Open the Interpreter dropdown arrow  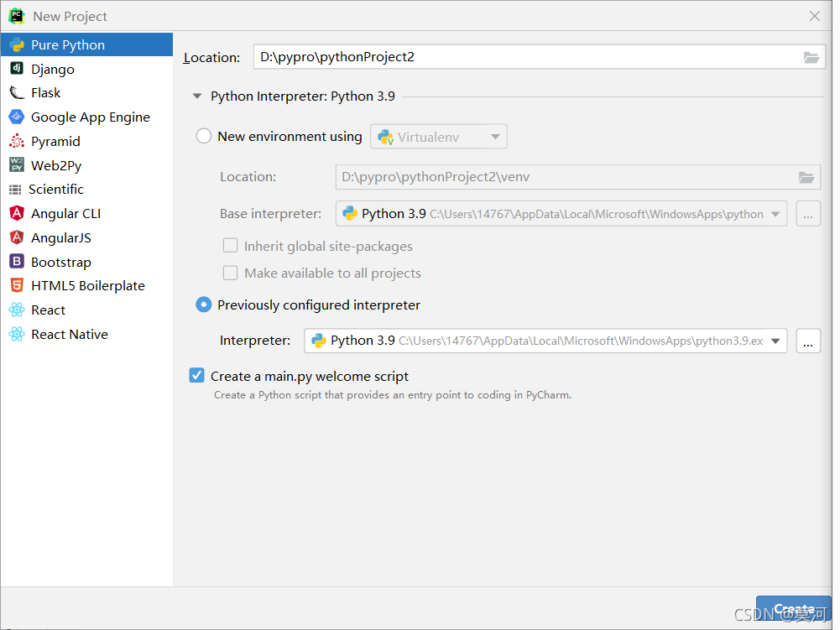(x=775, y=341)
